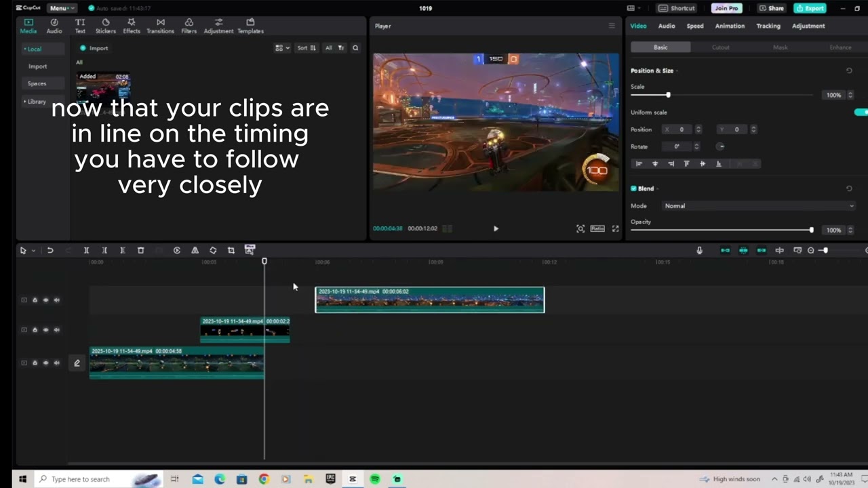Align clip to top edge icon
This screenshot has height=488, width=868.
pyautogui.click(x=686, y=163)
